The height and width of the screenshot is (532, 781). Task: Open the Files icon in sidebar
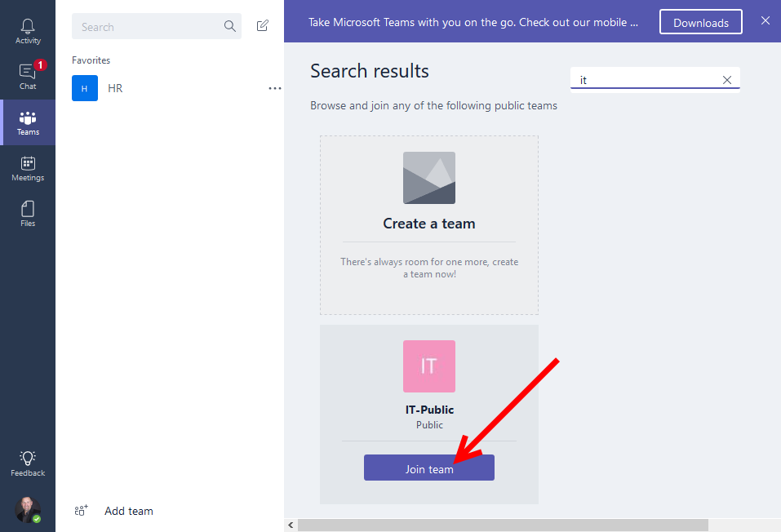click(28, 213)
